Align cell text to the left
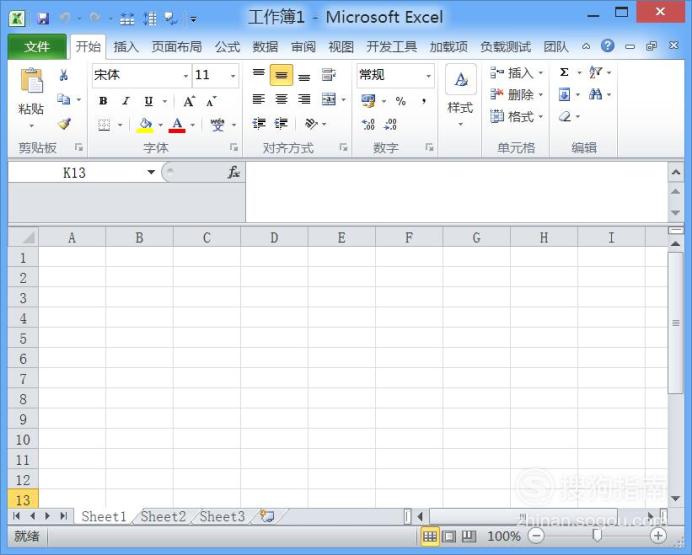 pyautogui.click(x=259, y=99)
